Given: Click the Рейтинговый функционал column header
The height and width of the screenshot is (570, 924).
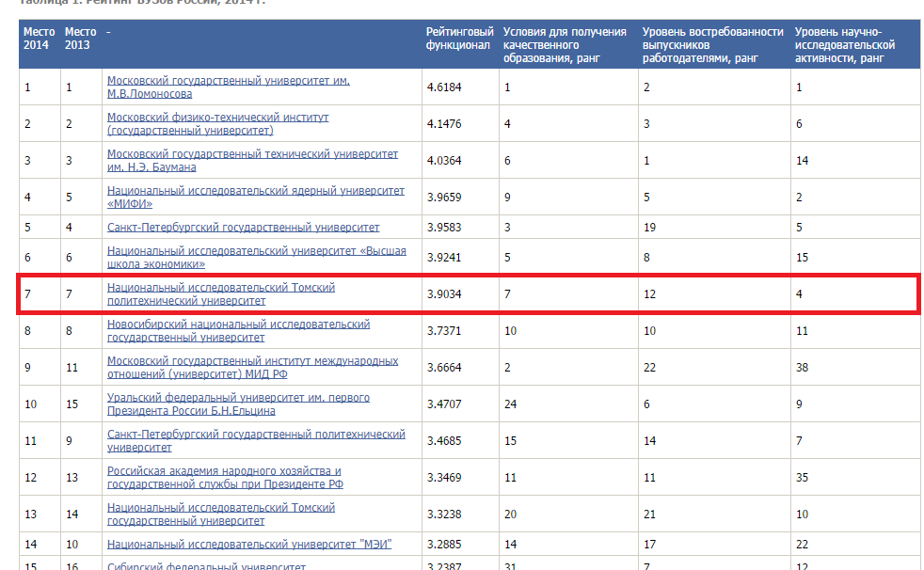Looking at the screenshot, I should (x=459, y=39).
